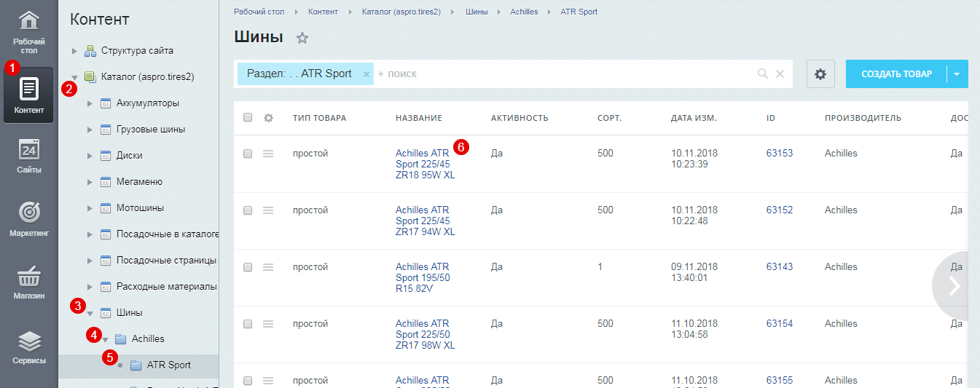Open table column settings gear
980x388 pixels.
268,118
